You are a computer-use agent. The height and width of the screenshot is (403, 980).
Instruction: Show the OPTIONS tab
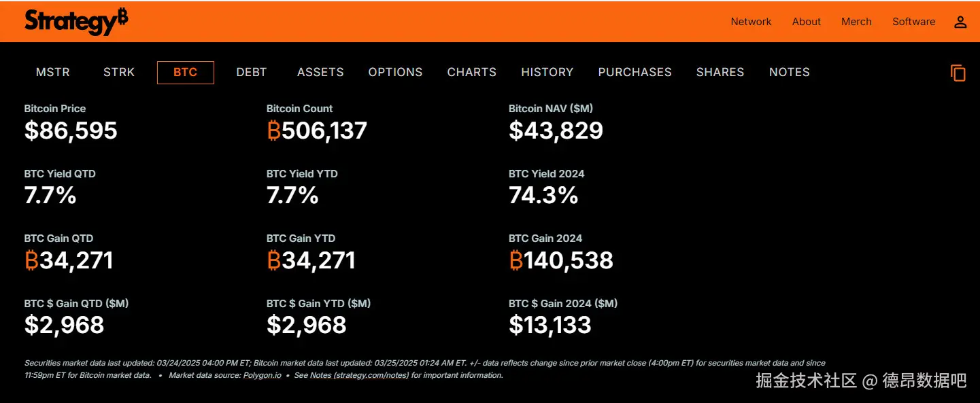395,72
